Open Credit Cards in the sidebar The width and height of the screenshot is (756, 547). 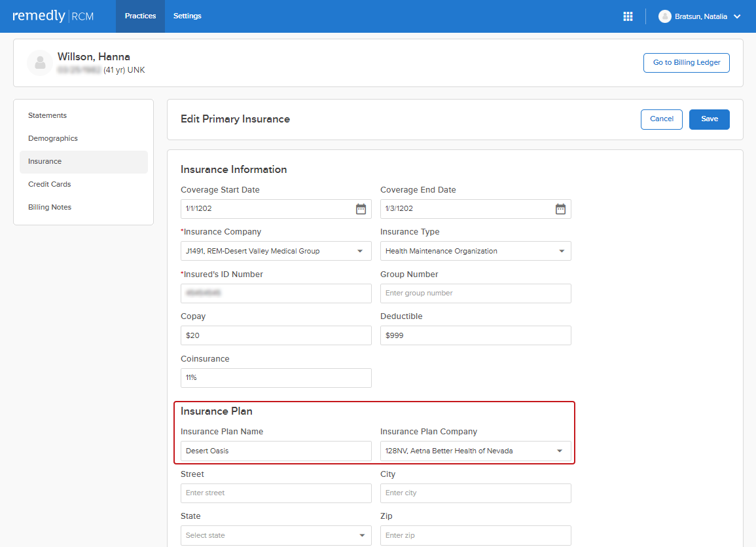(83, 184)
